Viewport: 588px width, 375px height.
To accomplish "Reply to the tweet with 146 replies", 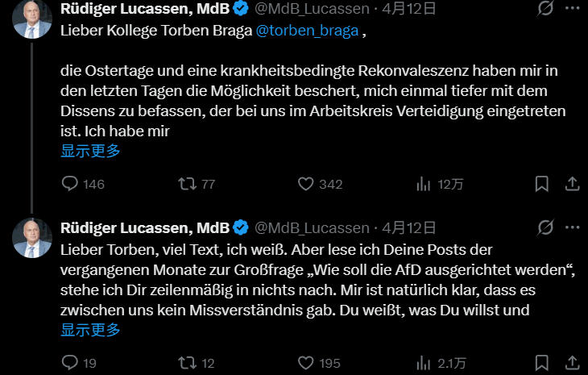I will (71, 184).
